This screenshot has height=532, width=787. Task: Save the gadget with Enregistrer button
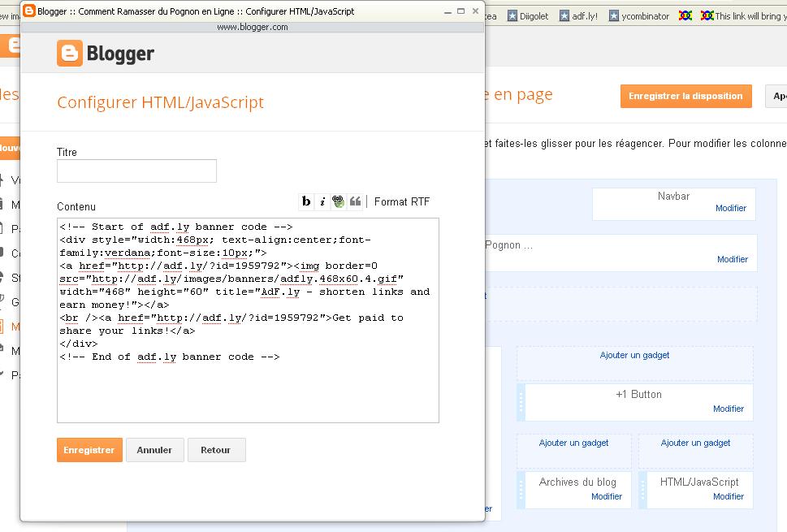[89, 450]
